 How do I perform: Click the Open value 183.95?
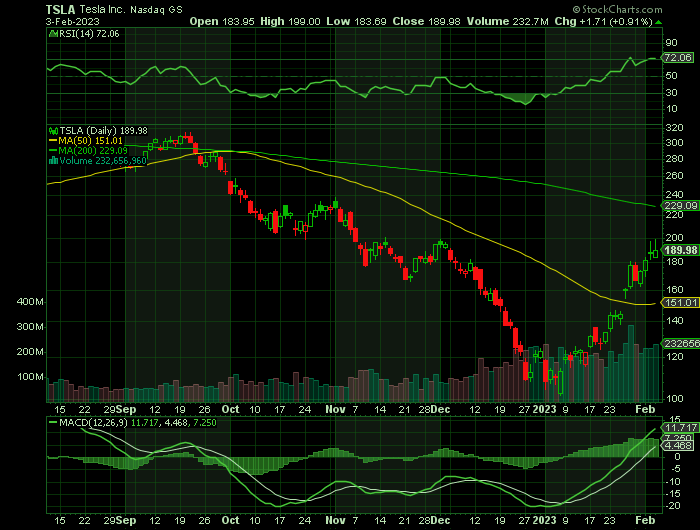coord(238,21)
